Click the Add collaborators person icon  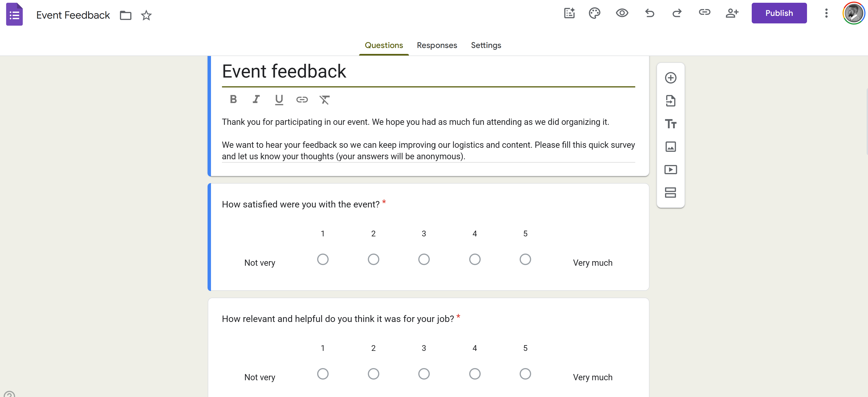click(x=732, y=13)
